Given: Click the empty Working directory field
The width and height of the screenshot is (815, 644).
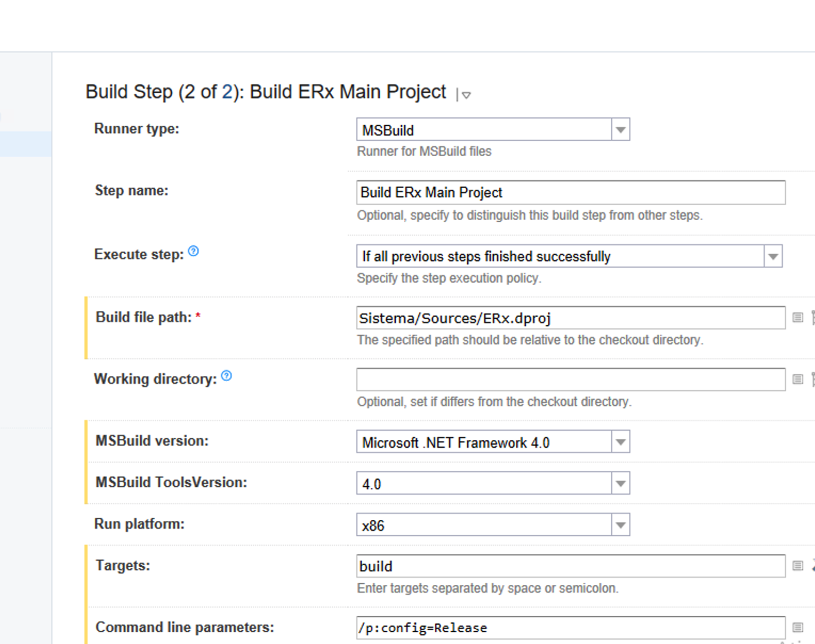Looking at the screenshot, I should click(x=571, y=380).
